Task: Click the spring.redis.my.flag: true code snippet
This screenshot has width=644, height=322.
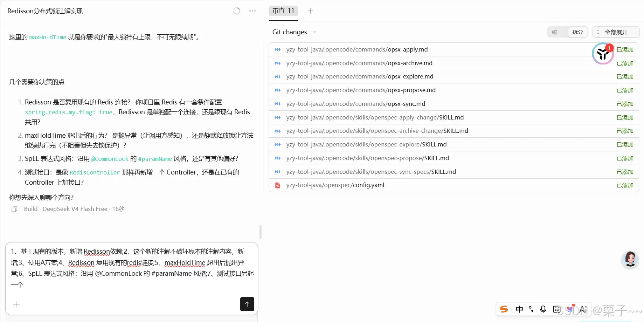Action: click(x=69, y=112)
